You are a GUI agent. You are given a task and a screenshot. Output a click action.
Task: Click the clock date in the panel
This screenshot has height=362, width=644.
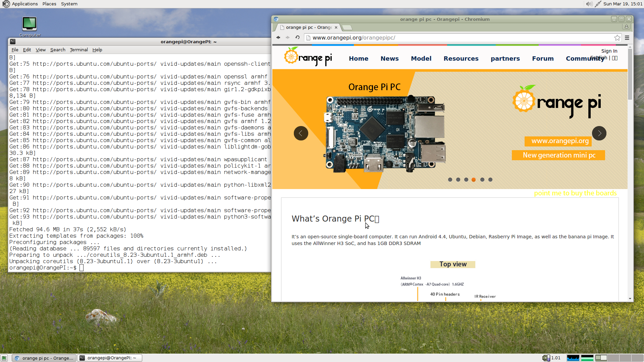pyautogui.click(x=623, y=4)
